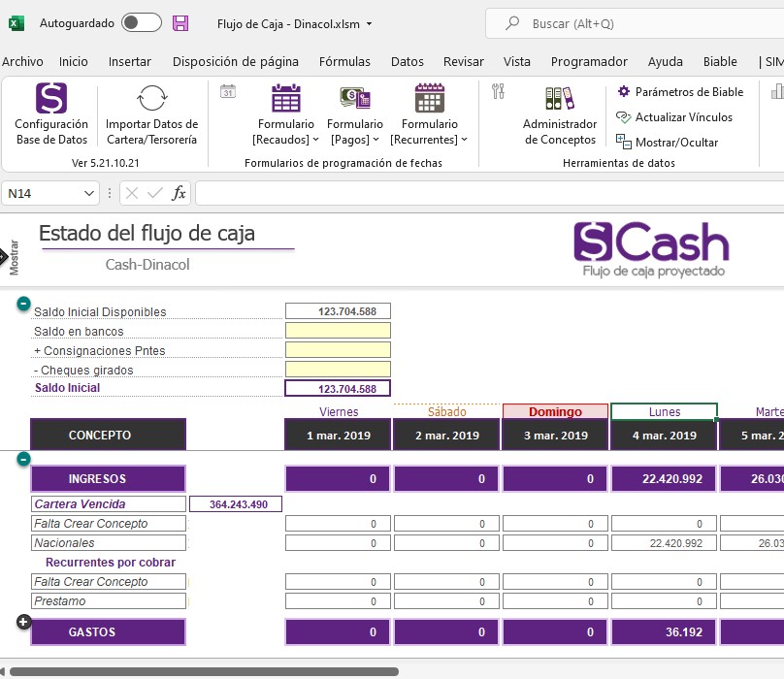Select GASTOS value 36.192
Image resolution: width=784 pixels, height=679 pixels.
pyautogui.click(x=664, y=632)
